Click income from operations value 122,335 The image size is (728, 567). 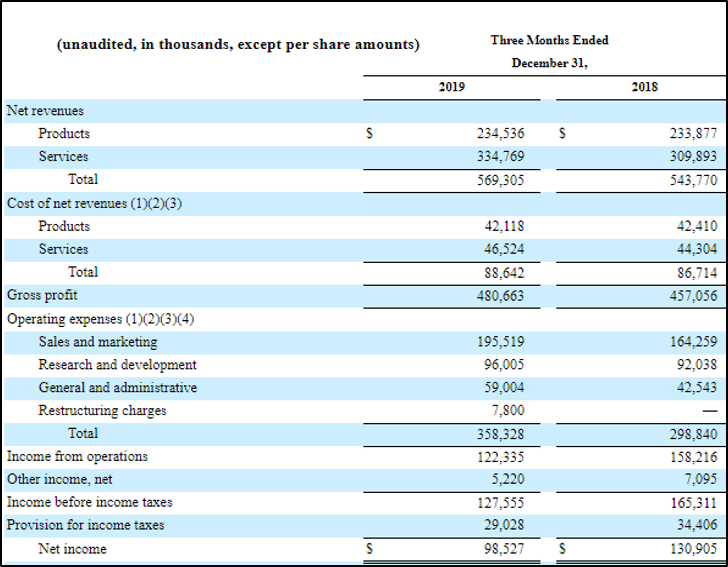[x=500, y=457]
